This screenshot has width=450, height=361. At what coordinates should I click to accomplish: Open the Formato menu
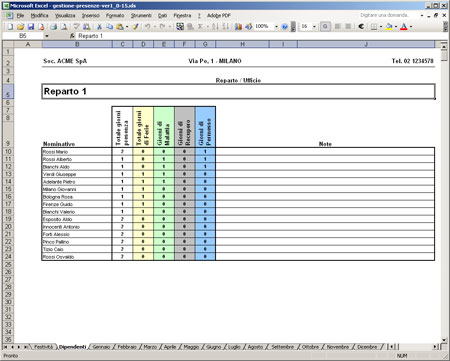115,15
